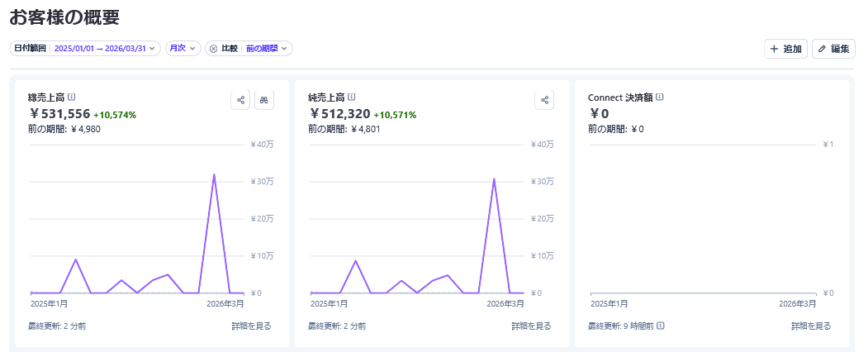Open the 比較 前の期間 comparison dropdown

coord(268,49)
